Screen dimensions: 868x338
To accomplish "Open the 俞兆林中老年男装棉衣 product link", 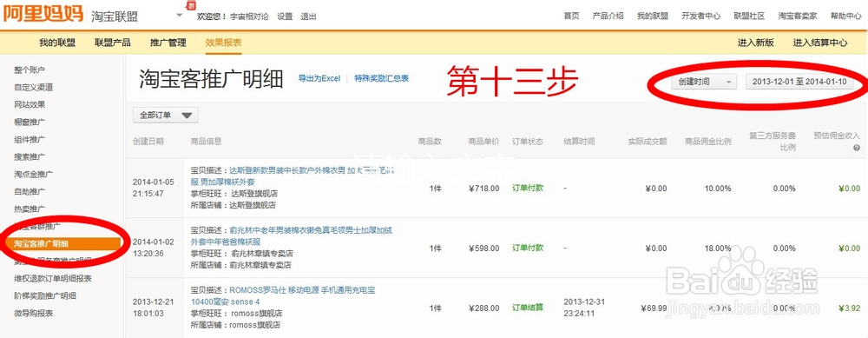I will (292, 236).
